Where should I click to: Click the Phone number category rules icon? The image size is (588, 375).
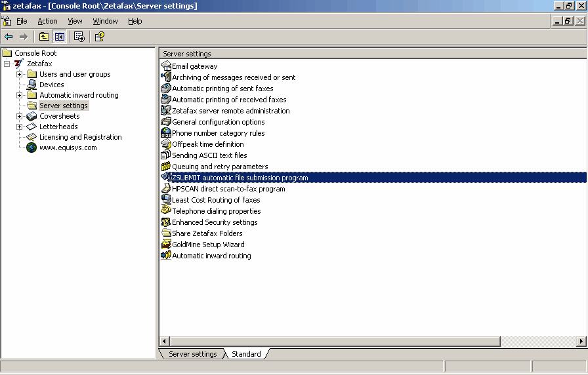pyautogui.click(x=166, y=133)
